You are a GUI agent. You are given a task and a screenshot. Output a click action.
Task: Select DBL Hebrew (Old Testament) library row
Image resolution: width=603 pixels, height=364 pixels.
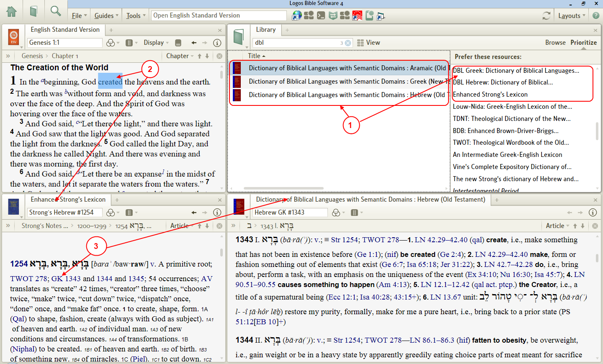point(339,95)
